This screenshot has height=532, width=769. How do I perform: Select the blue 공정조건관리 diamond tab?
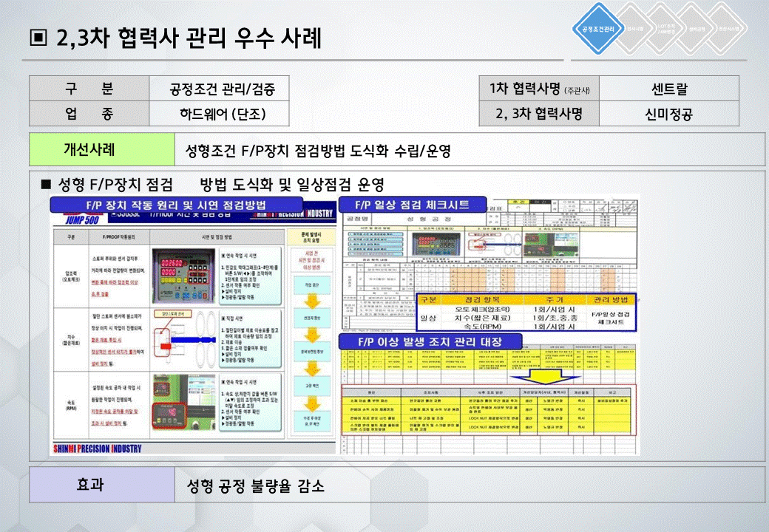[x=598, y=29]
